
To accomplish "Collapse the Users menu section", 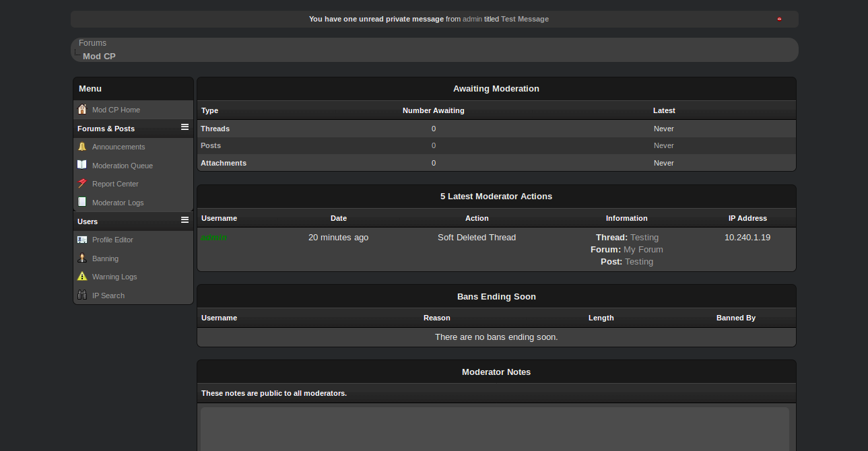I will (185, 220).
